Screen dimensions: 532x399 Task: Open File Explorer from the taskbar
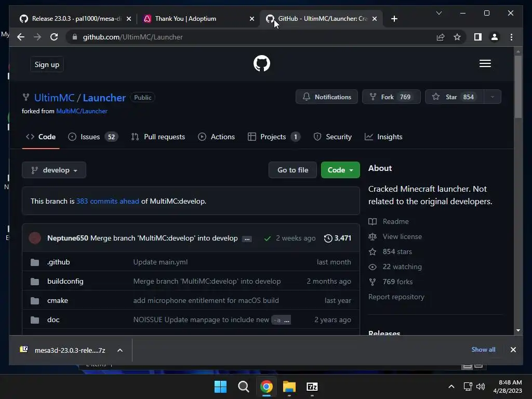(x=289, y=387)
